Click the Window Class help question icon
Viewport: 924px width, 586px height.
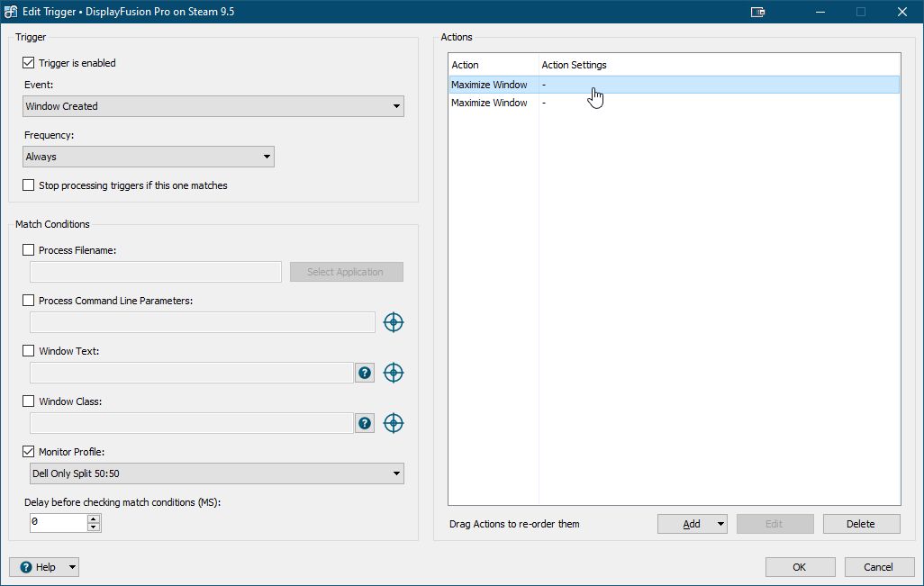[x=365, y=423]
